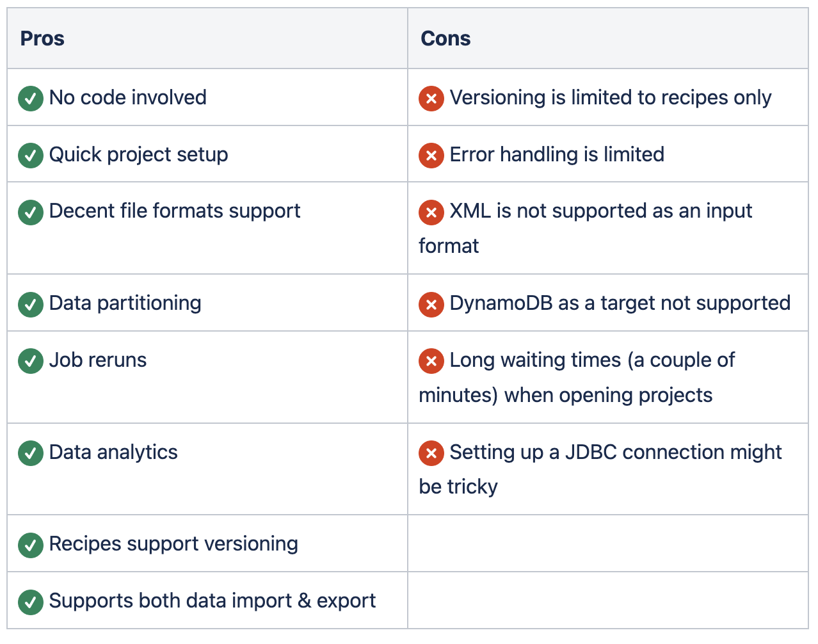Click the text 'DynamoDB as a target not supported'
818x644 pixels.
coord(620,303)
